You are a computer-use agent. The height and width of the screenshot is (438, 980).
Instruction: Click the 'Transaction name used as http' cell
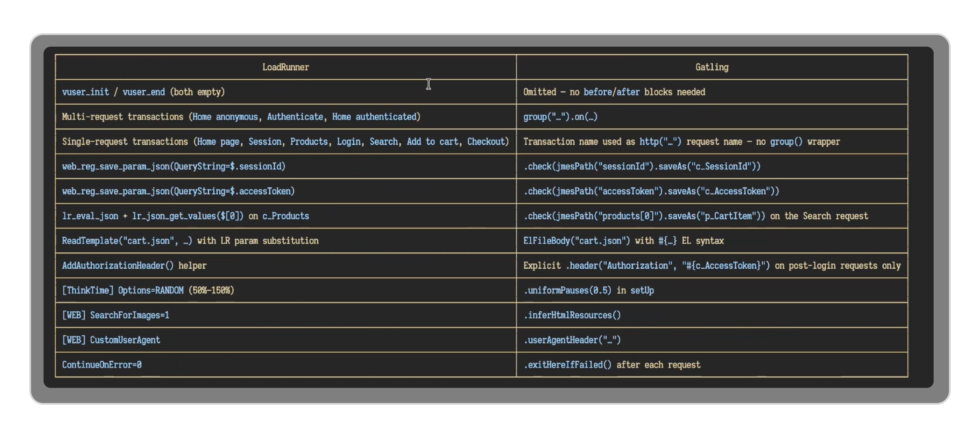point(681,142)
